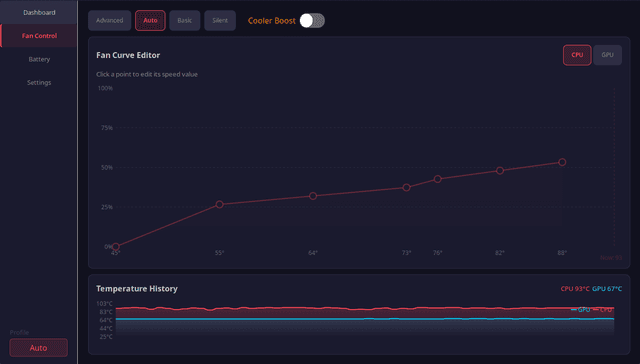Image resolution: width=640 pixels, height=364 pixels.
Task: Choose the Basic fan mode
Action: click(x=184, y=20)
